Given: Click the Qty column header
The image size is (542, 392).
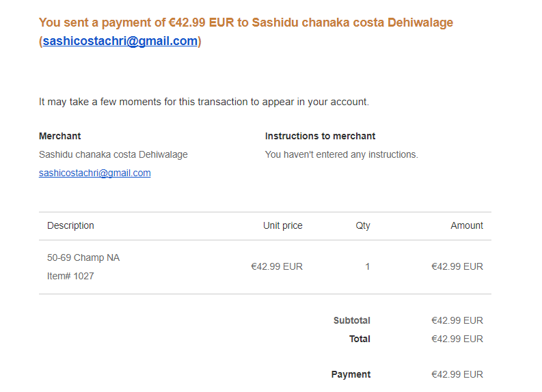Looking at the screenshot, I should point(363,225).
